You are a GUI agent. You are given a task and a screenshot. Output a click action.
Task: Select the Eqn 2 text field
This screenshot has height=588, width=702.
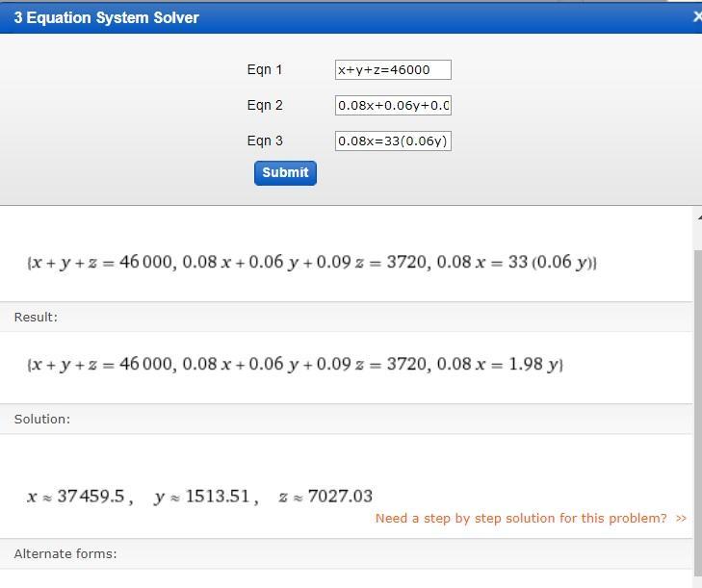tap(393, 105)
